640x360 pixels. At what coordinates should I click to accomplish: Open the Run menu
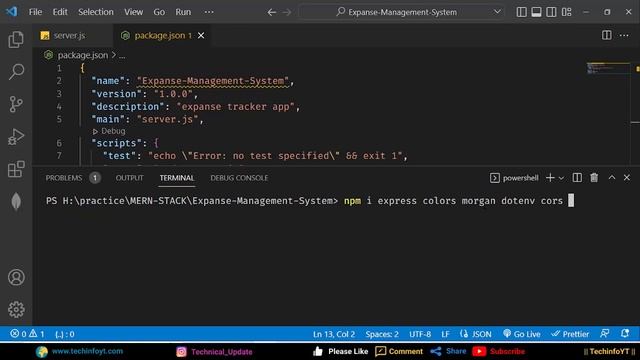(183, 12)
